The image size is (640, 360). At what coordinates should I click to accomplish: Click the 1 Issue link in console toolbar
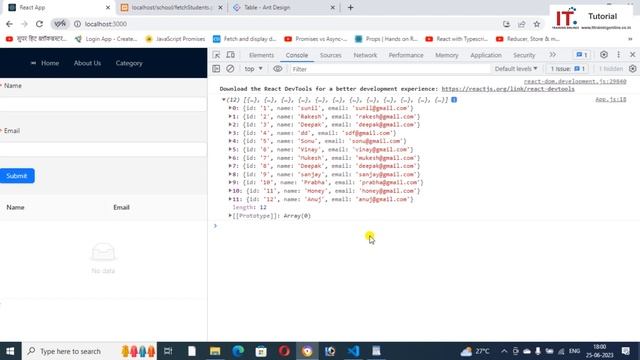pyautogui.click(x=568, y=69)
